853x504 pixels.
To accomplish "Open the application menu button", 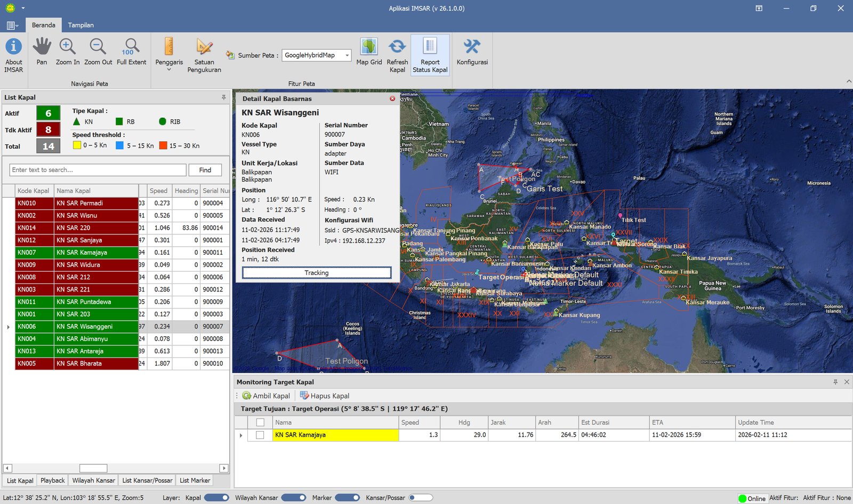I will pyautogui.click(x=13, y=25).
